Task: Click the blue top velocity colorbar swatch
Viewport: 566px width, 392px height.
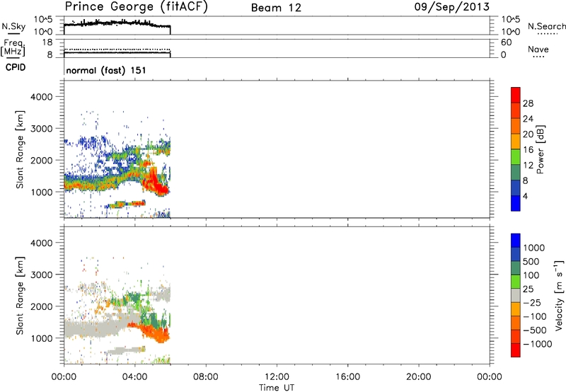Action: pos(516,241)
